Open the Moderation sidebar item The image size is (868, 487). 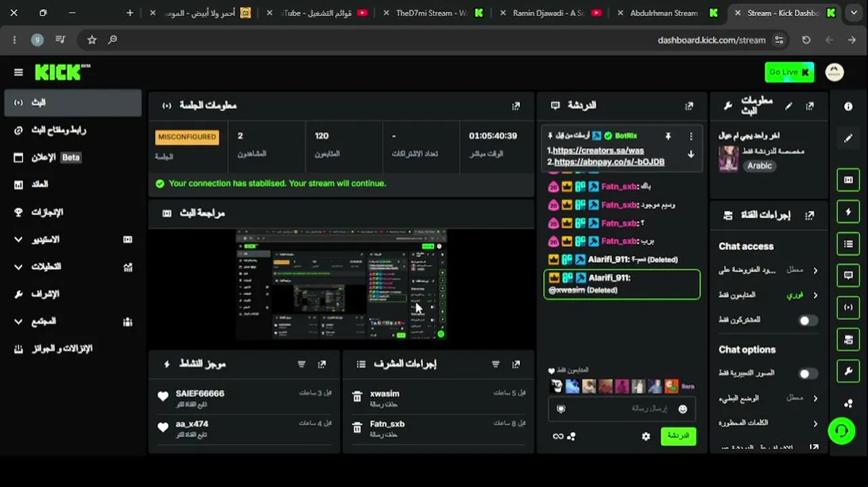pos(72,294)
